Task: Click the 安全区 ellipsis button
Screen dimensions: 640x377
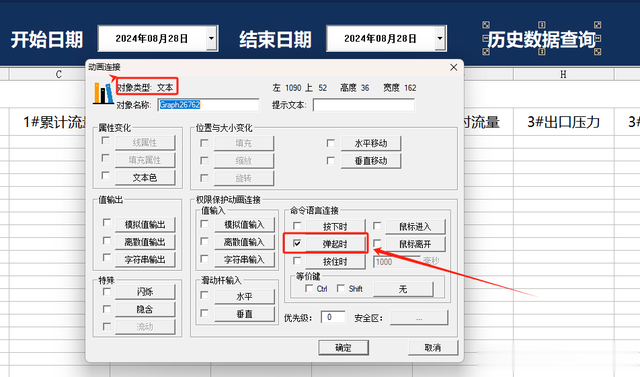Action: [x=419, y=318]
